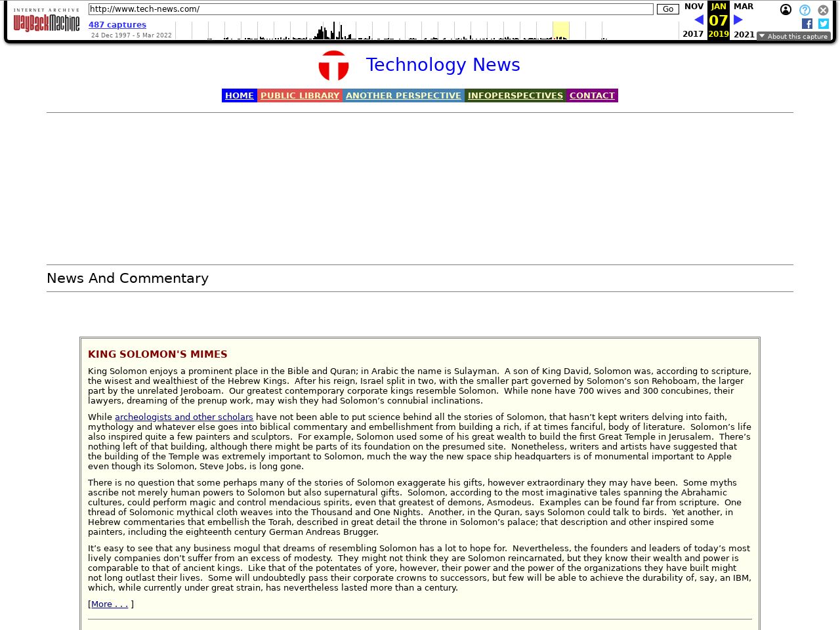
Task: Share capture on Facebook
Action: [807, 24]
